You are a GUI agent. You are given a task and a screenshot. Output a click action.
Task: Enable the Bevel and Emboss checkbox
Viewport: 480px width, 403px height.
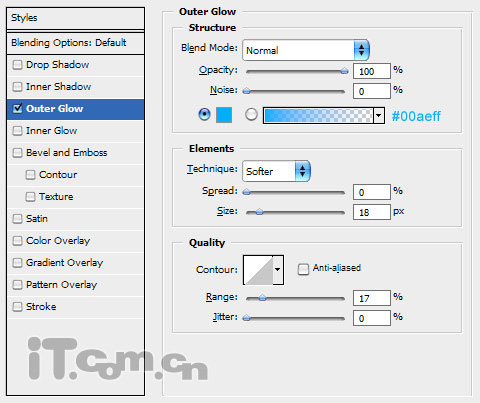(17, 153)
